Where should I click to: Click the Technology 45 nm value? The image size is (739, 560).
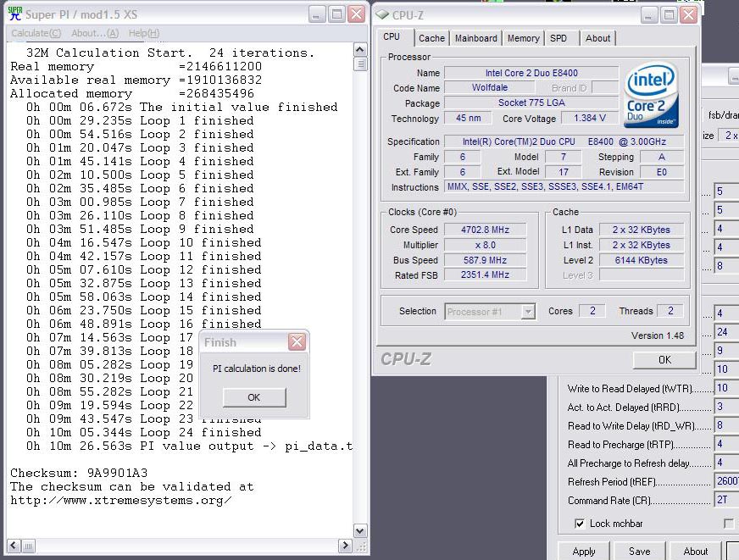(x=468, y=119)
